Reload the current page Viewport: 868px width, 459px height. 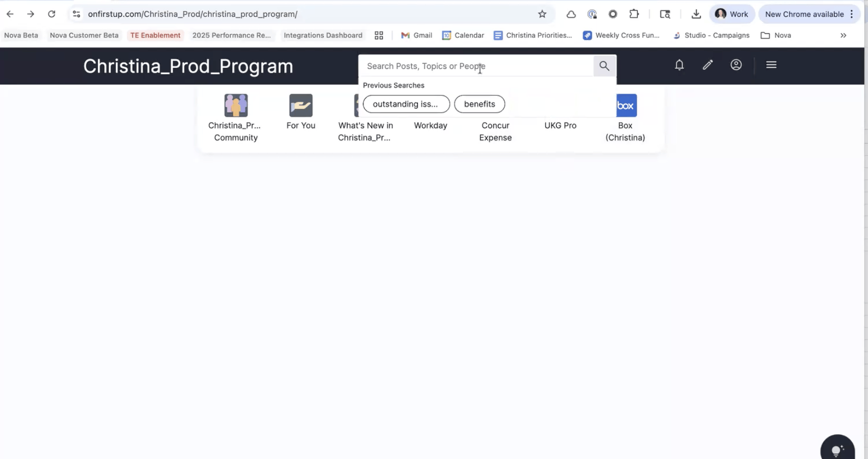(52, 14)
